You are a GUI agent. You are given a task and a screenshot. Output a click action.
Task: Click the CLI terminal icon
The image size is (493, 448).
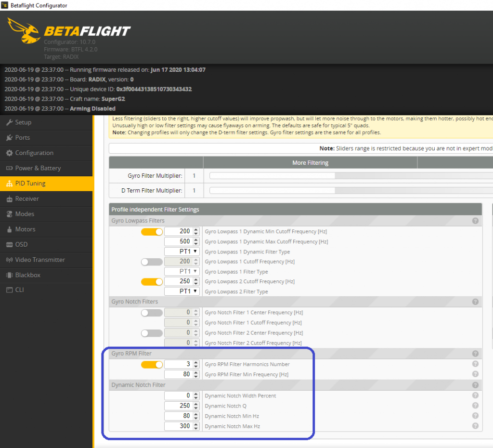[10, 290]
